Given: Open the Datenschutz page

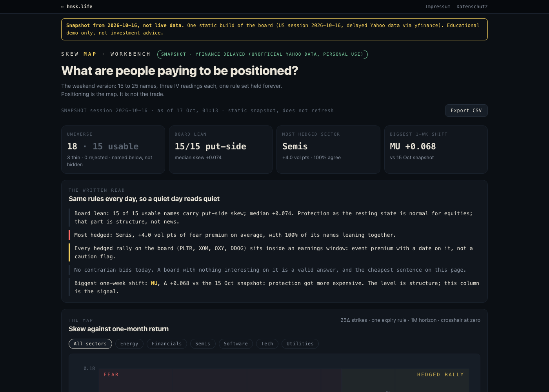Looking at the screenshot, I should pos(472,7).
